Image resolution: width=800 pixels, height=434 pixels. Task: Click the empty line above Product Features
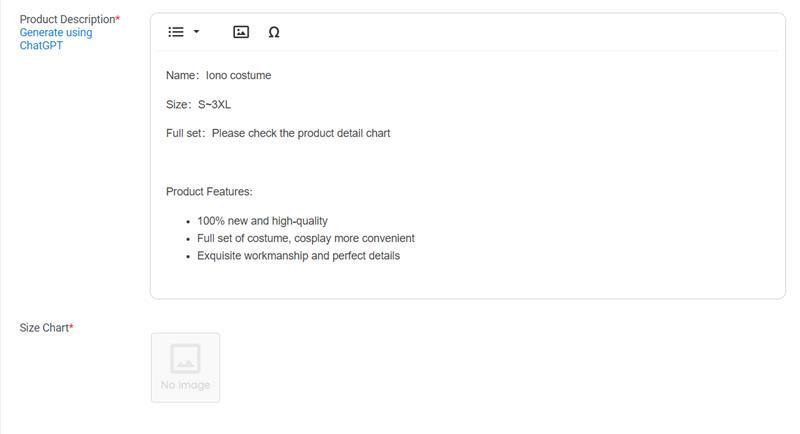click(468, 162)
